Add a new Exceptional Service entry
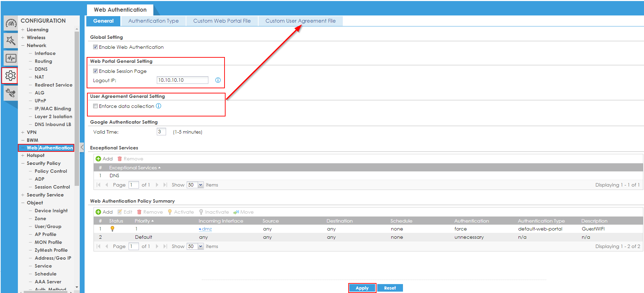The image size is (644, 293). click(104, 159)
